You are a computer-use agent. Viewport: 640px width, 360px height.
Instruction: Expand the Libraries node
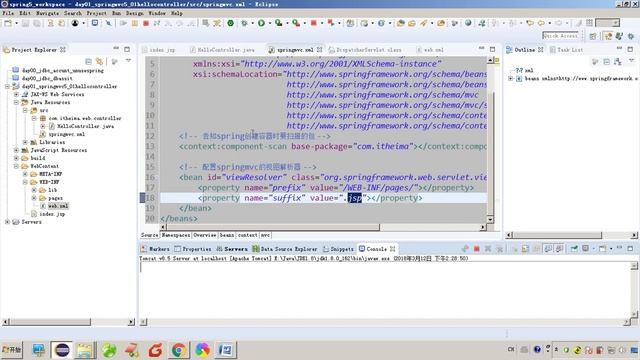pyautogui.click(x=25, y=142)
